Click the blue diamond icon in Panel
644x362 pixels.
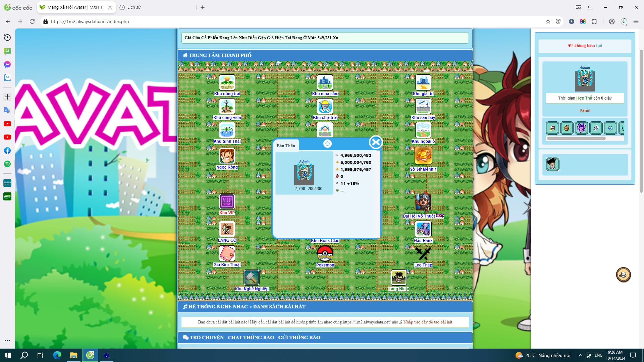[x=610, y=128]
